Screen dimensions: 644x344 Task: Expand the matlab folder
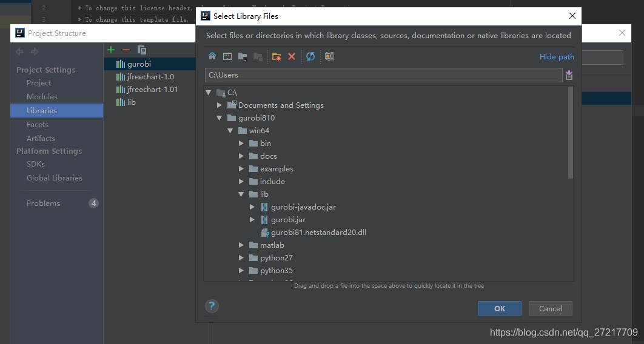pos(241,245)
